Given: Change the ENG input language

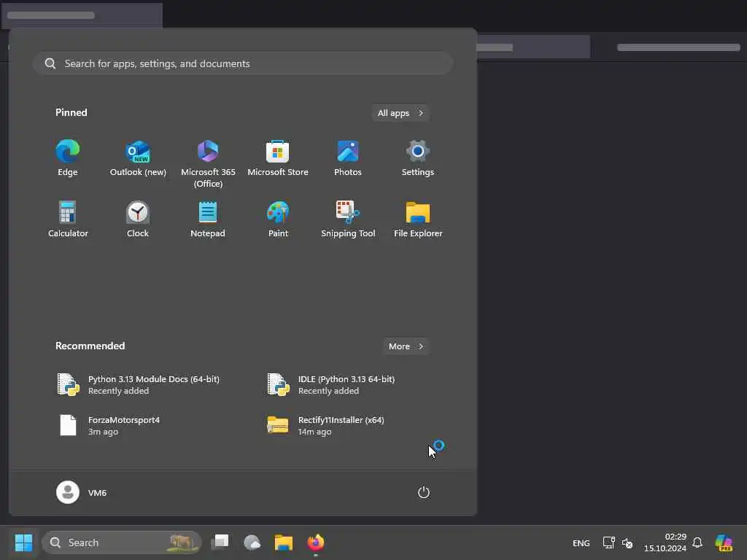Looking at the screenshot, I should [581, 542].
